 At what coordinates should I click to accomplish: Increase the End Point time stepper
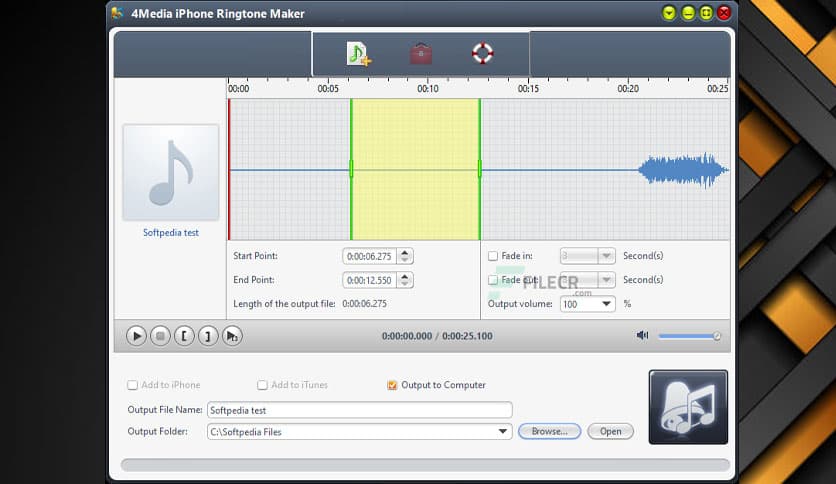pos(405,277)
